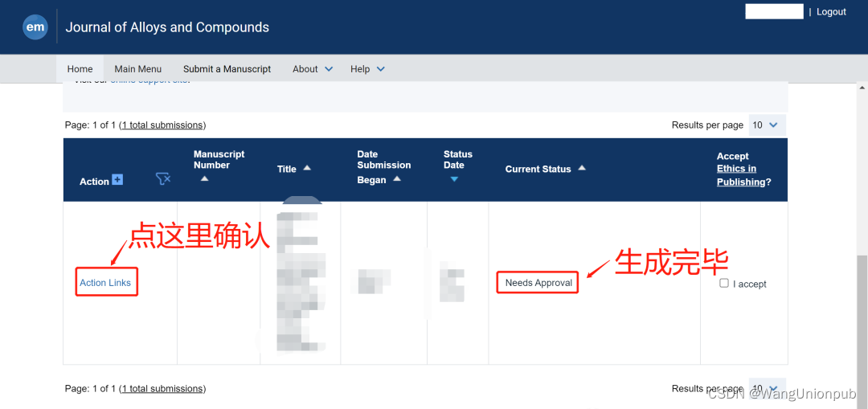868x409 pixels.
Task: Expand the Action column plus icon
Action: point(117,179)
